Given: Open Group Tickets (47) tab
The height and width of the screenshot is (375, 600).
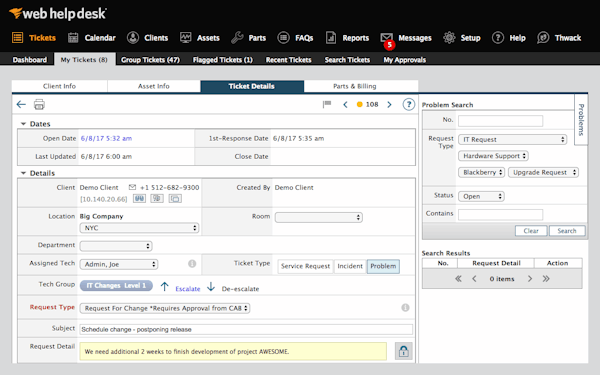Looking at the screenshot, I should (x=150, y=60).
